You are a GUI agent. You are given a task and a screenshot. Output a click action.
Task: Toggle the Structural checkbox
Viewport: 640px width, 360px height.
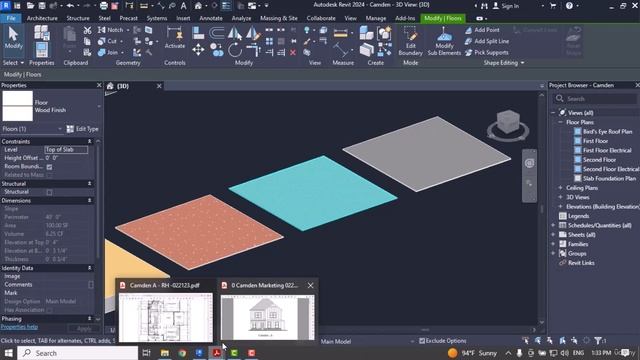point(49,192)
